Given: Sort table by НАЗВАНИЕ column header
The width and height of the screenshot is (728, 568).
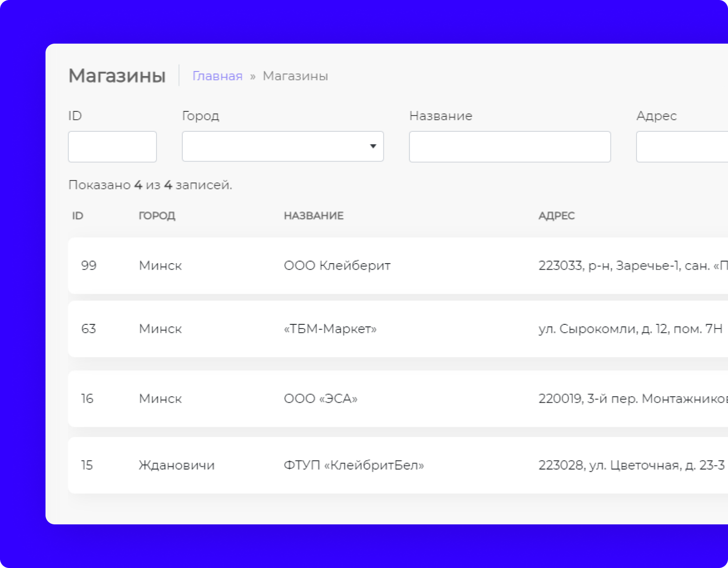Looking at the screenshot, I should pos(313,216).
